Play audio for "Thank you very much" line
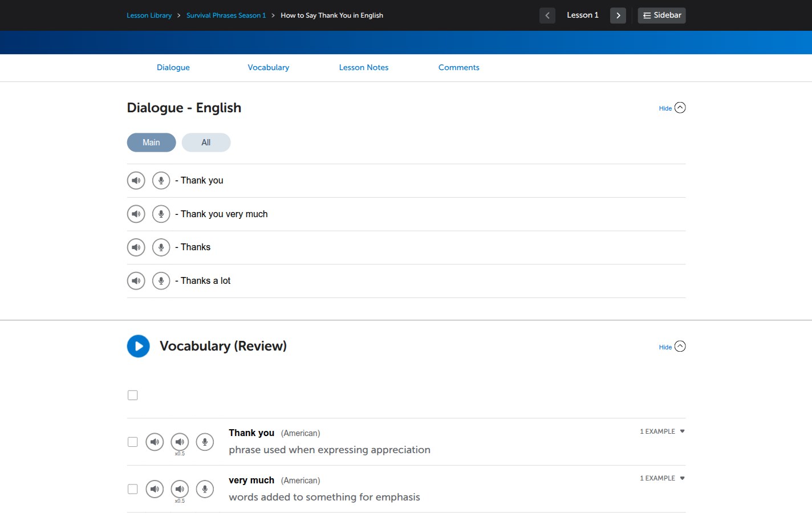 click(136, 214)
